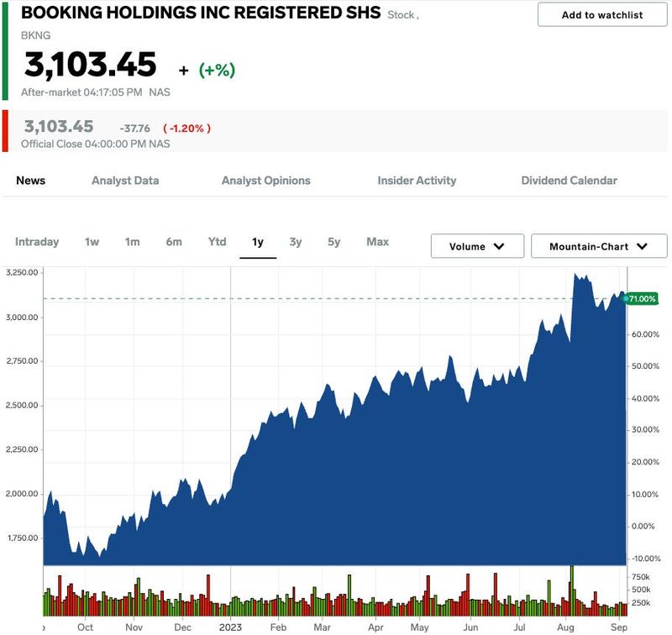Click the -37.76 price change value
The image size is (672, 635).
coord(135,129)
